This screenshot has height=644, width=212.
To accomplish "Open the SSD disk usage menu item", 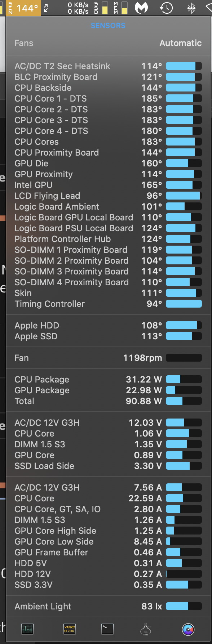I will coord(101,8).
